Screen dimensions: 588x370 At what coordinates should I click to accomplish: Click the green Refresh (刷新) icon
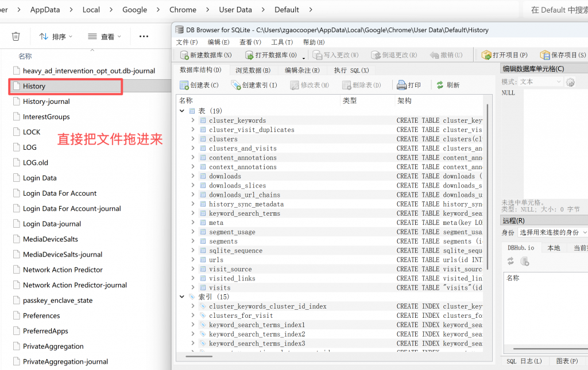(x=440, y=85)
